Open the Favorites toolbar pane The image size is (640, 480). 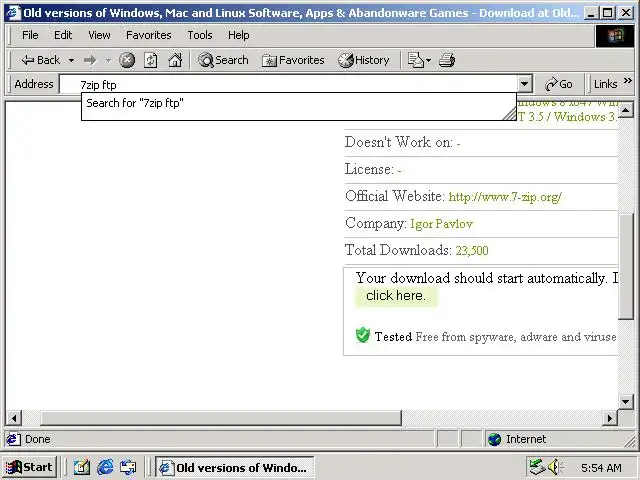pyautogui.click(x=293, y=60)
